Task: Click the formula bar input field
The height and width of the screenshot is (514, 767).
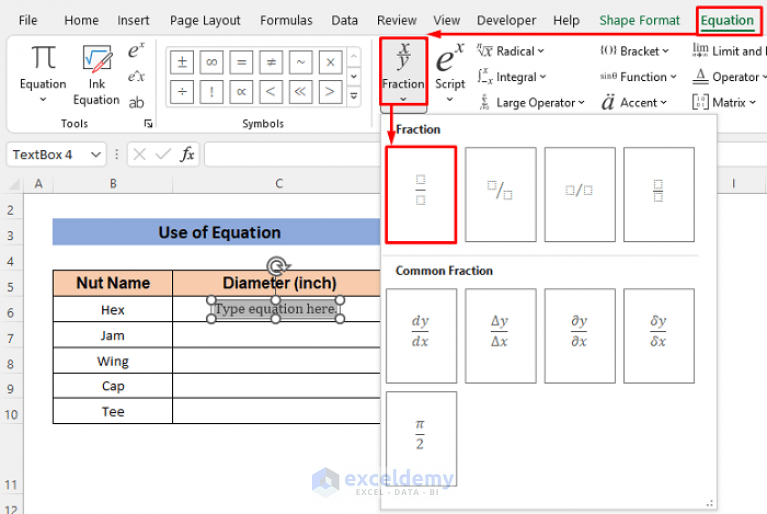Action: [x=293, y=155]
